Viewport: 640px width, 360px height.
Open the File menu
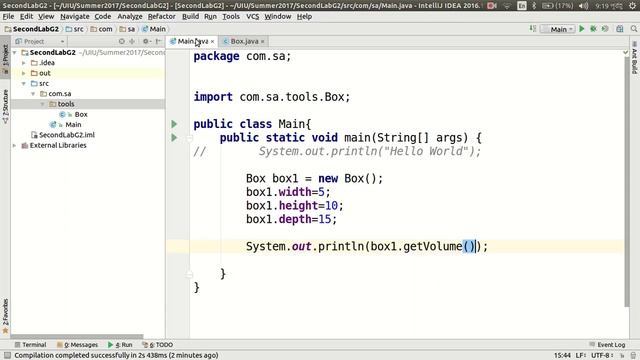coord(8,16)
